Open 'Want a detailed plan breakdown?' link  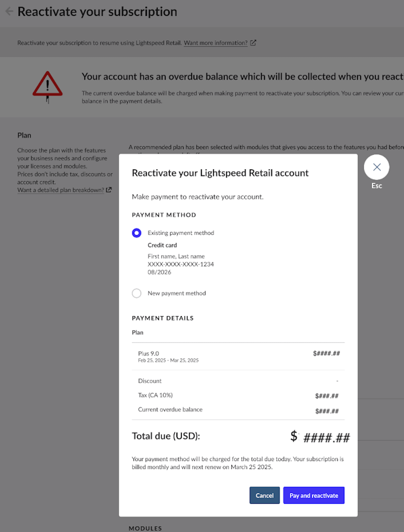click(x=61, y=190)
